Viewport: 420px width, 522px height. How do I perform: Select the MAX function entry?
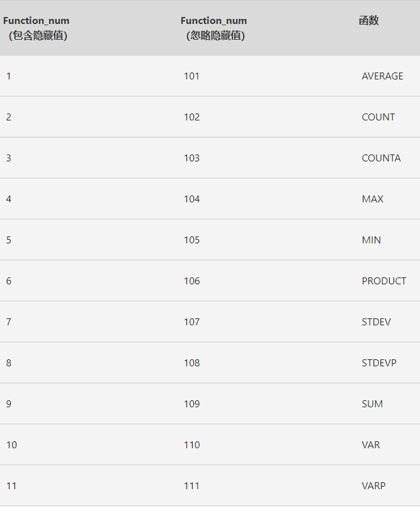tap(372, 199)
